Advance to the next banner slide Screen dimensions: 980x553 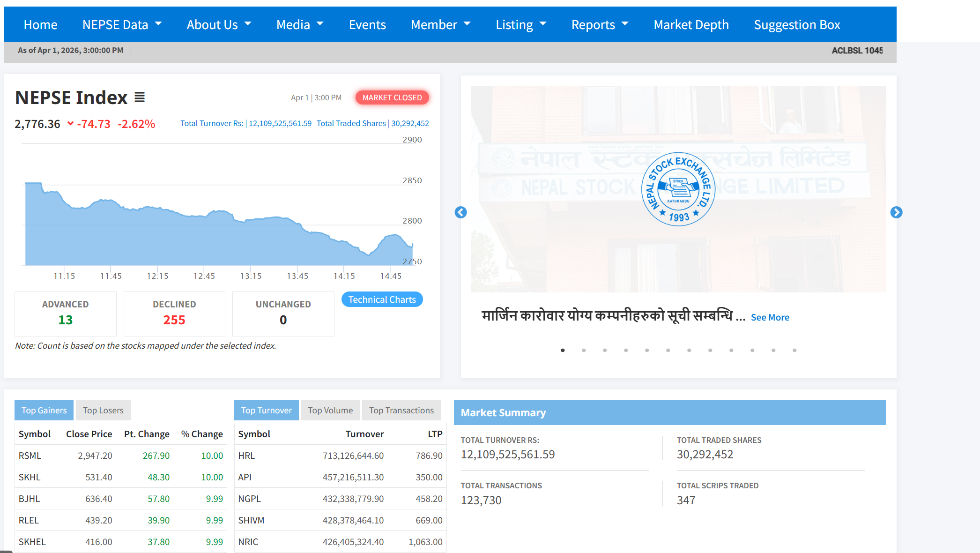897,212
